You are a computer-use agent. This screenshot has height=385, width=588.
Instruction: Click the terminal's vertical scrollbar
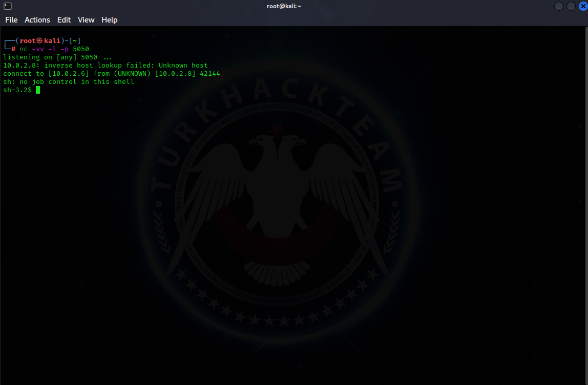586,205
